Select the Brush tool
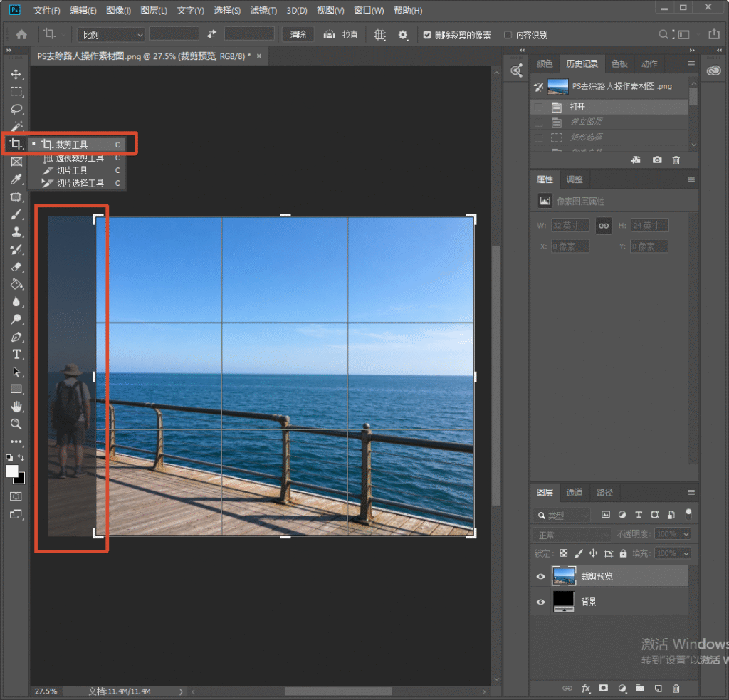Viewport: 729px width, 700px height. coord(16,214)
